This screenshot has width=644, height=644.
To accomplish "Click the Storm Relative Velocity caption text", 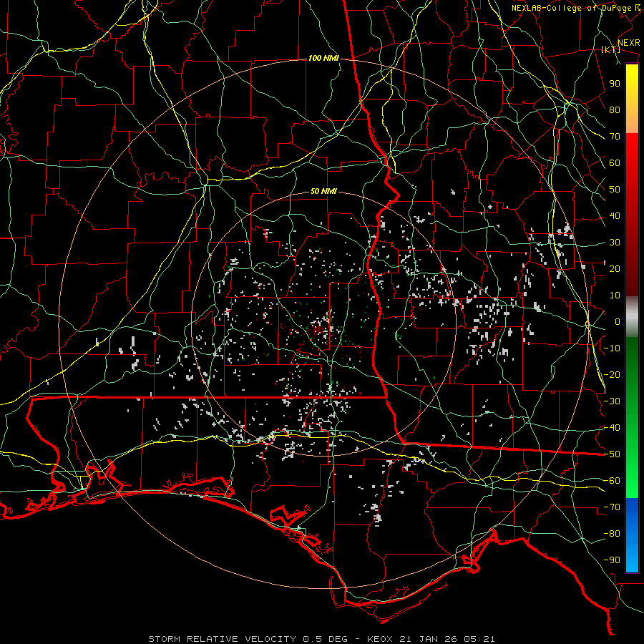I will point(321,639).
